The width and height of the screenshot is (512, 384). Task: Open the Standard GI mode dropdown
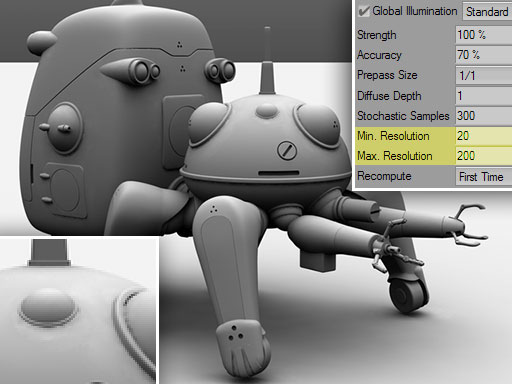[x=487, y=12]
